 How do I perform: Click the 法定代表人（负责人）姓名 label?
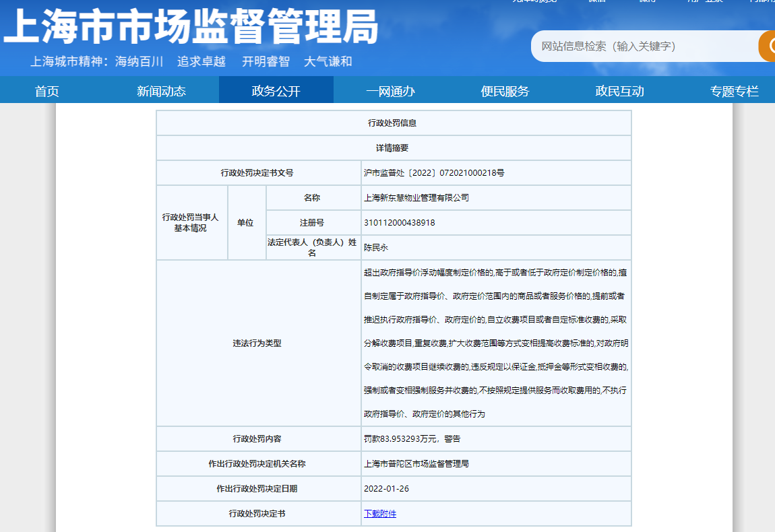(x=312, y=247)
